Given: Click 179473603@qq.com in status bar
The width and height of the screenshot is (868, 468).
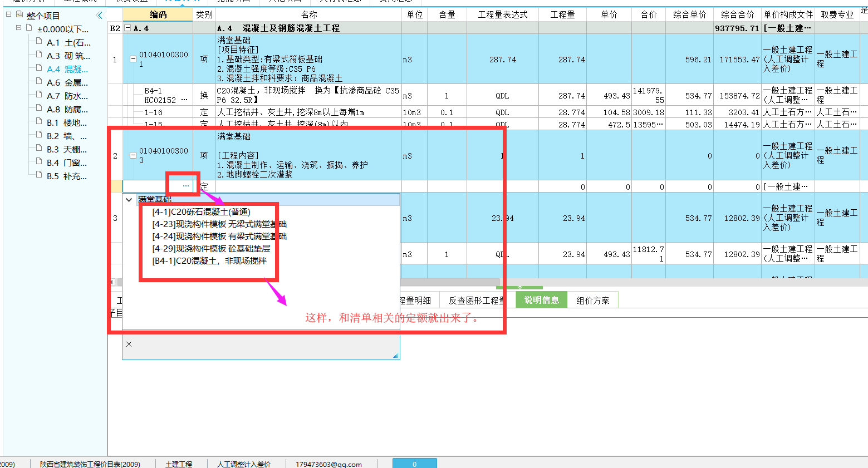Looking at the screenshot, I should coord(328,464).
